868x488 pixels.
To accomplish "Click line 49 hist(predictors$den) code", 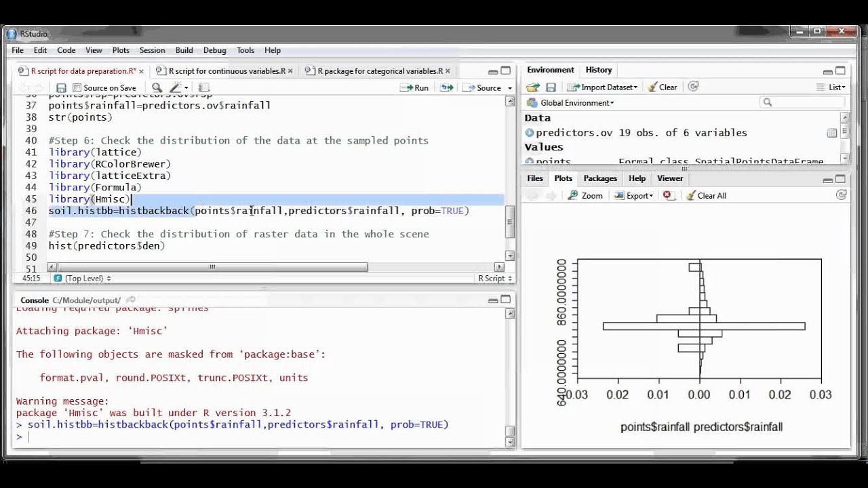I will click(x=106, y=245).
